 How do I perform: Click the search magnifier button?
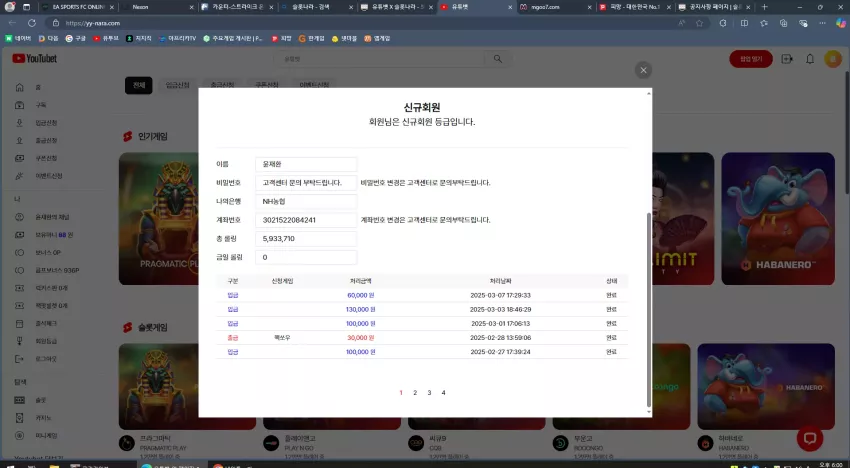(x=498, y=59)
